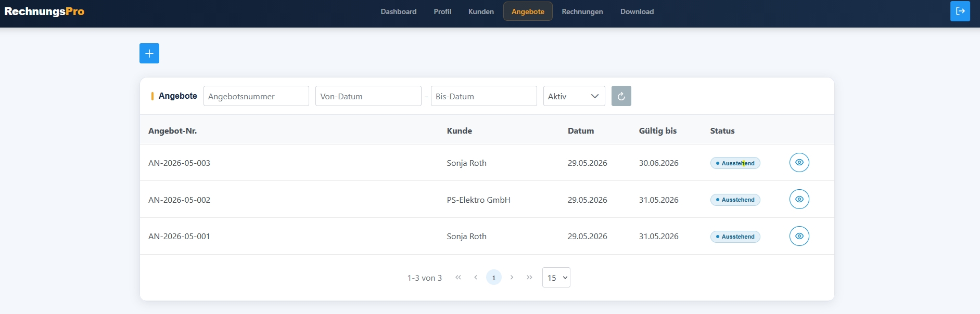Open the rows-per-page dropdown showing 15

click(x=556, y=278)
